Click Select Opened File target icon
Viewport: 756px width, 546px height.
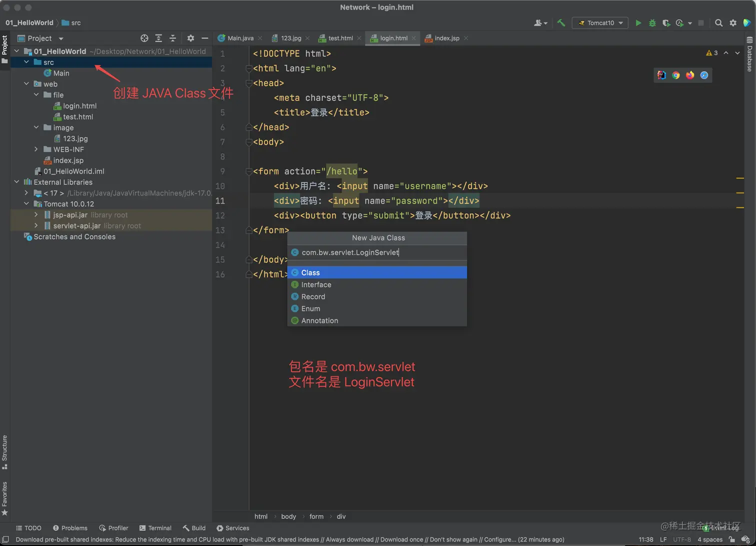144,38
